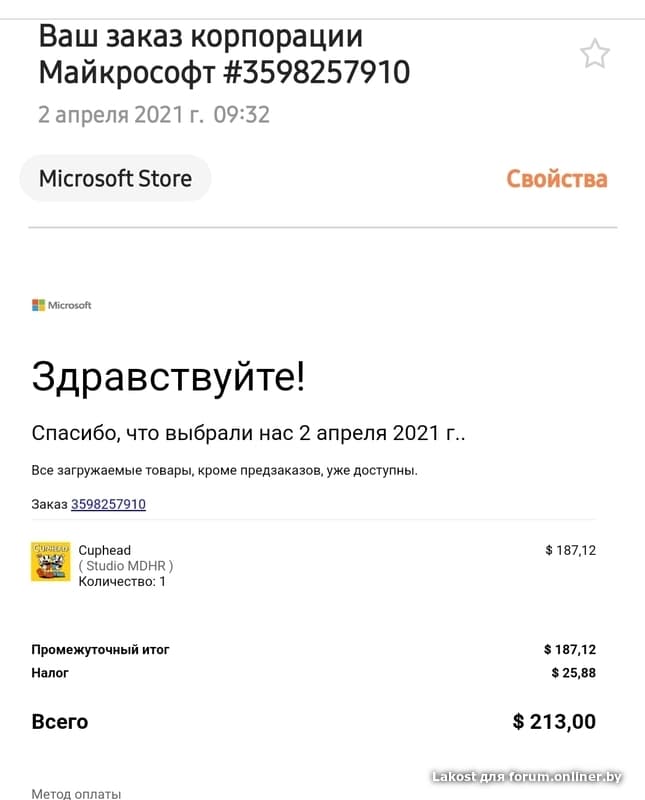645x800 pixels.
Task: Select the Здравствуйте! greeting heading
Action: point(168,377)
